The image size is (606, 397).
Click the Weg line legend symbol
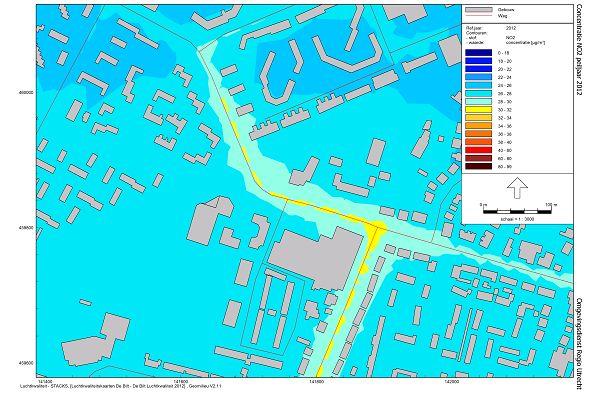pos(478,16)
